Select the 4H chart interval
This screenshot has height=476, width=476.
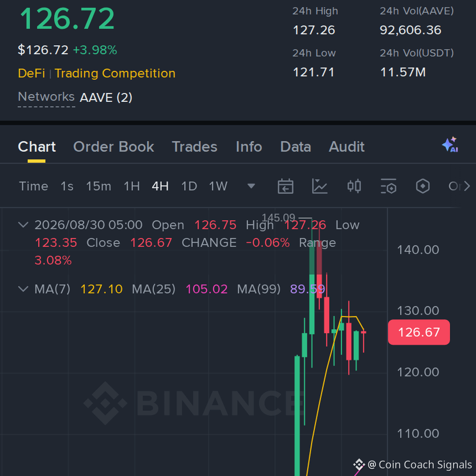click(x=160, y=186)
